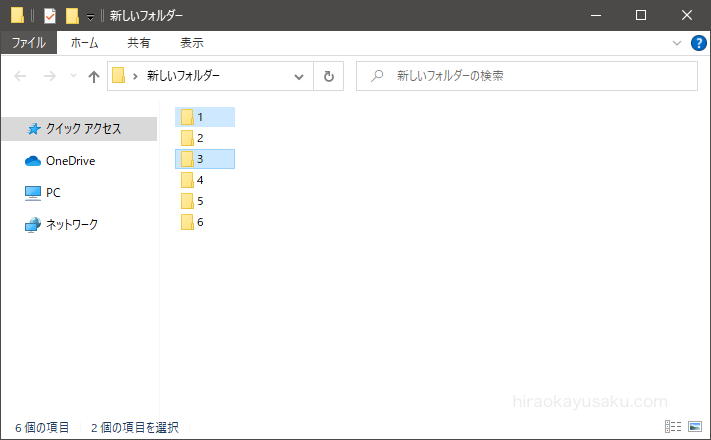The image size is (711, 440).
Task: Maximize the 新しいフォルダー window
Action: pyautogui.click(x=641, y=15)
